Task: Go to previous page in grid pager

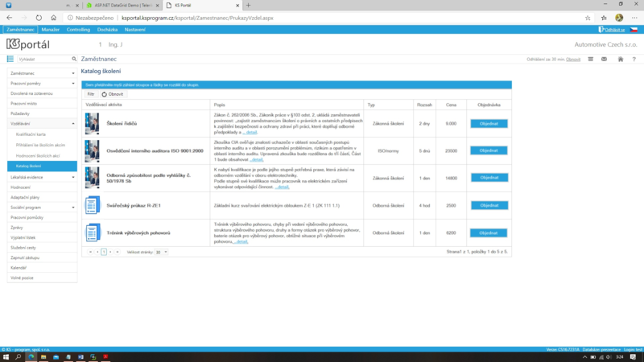Action: tap(97, 252)
